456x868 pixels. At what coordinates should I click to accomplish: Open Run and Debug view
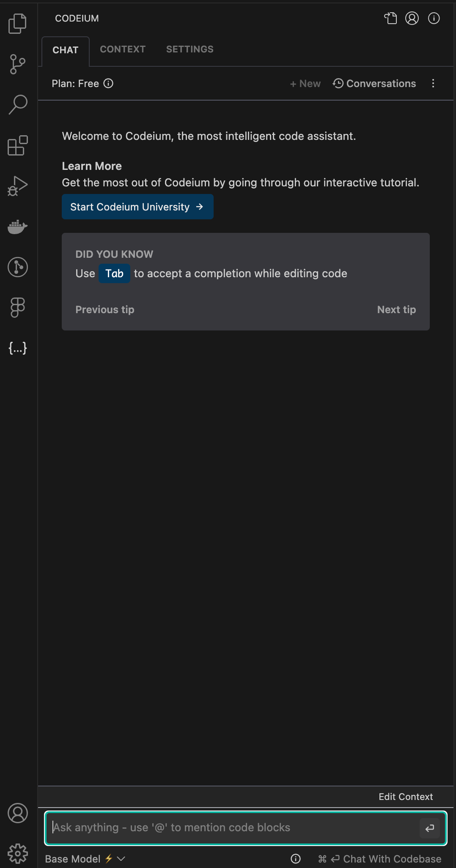(18, 186)
